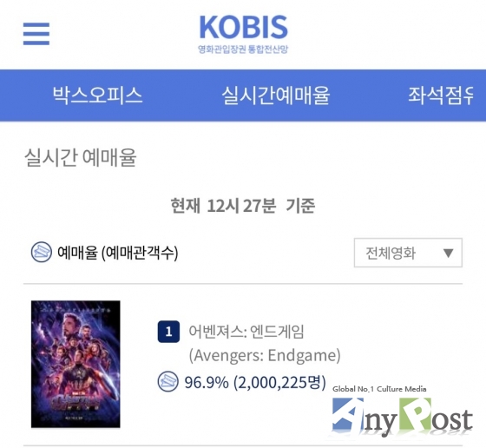Click the KOBIS logo
The width and height of the screenshot is (486, 448).
coord(243,27)
